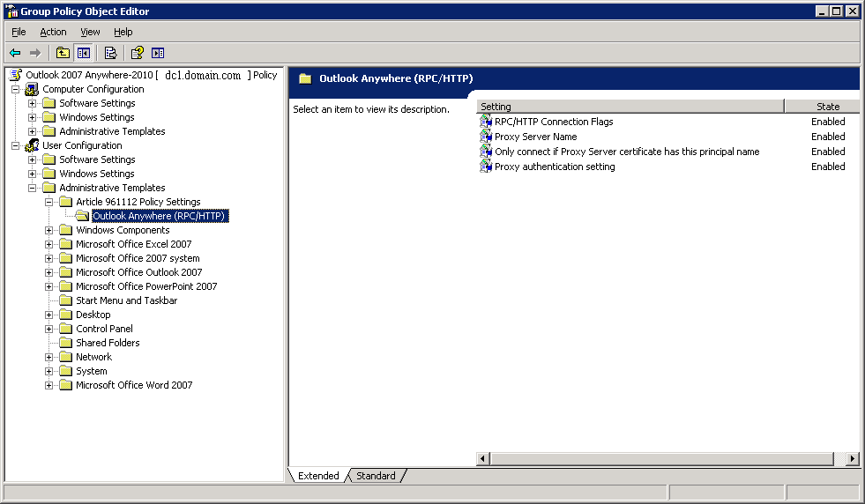The height and width of the screenshot is (504, 865).
Task: Click the RPC/HTTP Connection Flags policy icon
Action: pos(486,122)
